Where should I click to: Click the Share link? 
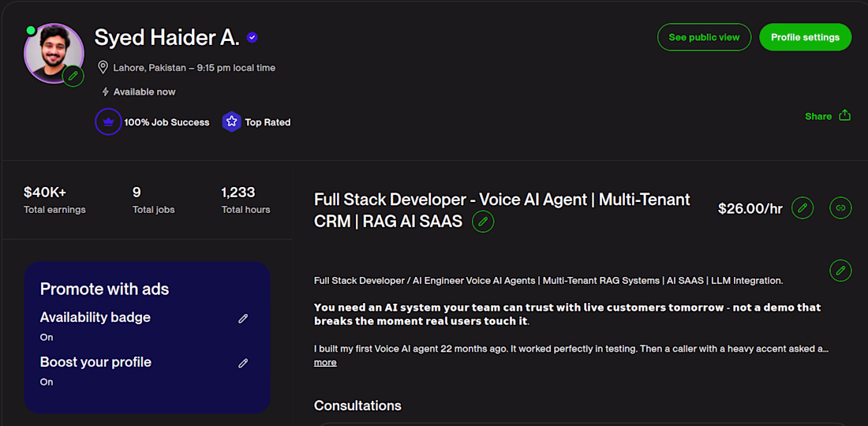click(818, 116)
